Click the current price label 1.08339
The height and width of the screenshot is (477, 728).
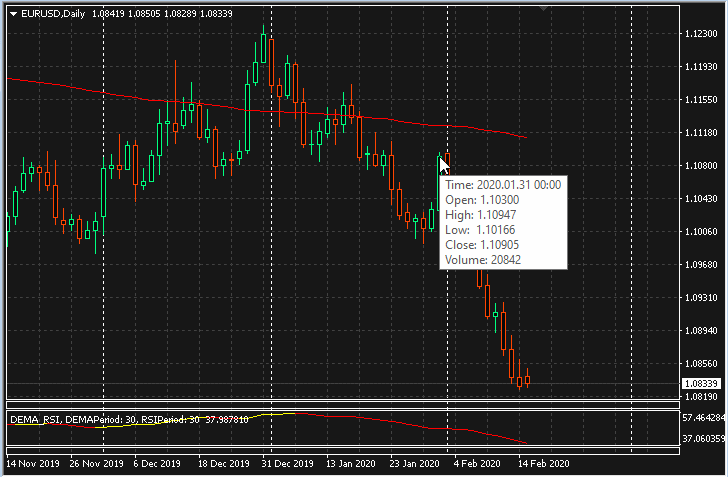click(x=702, y=384)
